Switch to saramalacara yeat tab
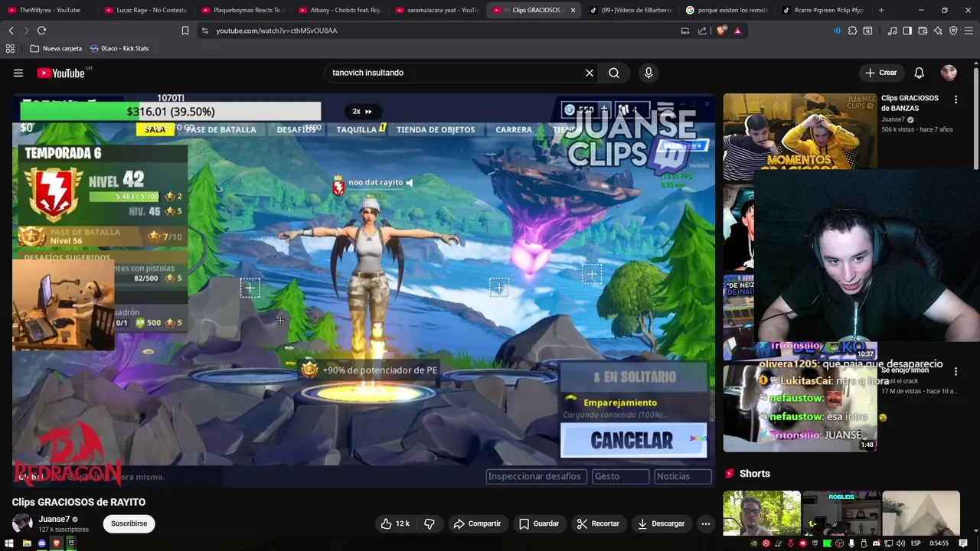This screenshot has height=551, width=980. click(x=438, y=10)
